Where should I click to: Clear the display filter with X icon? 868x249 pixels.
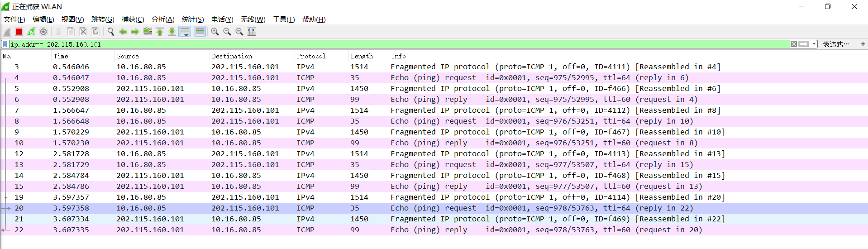click(794, 44)
